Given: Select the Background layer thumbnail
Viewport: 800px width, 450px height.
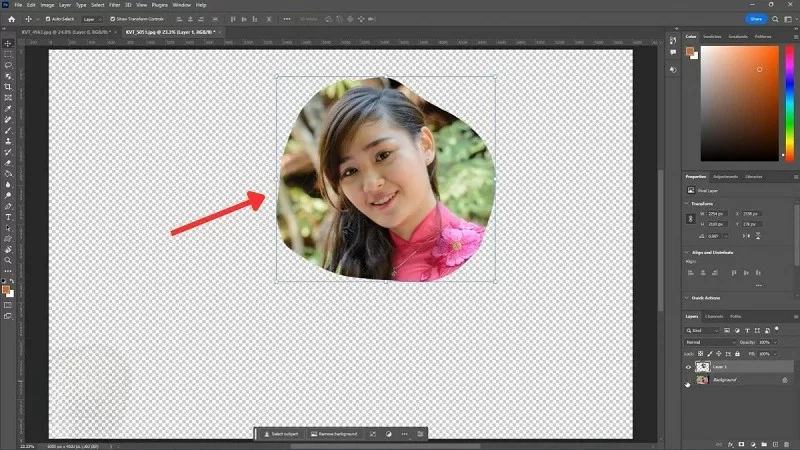Looking at the screenshot, I should [702, 380].
